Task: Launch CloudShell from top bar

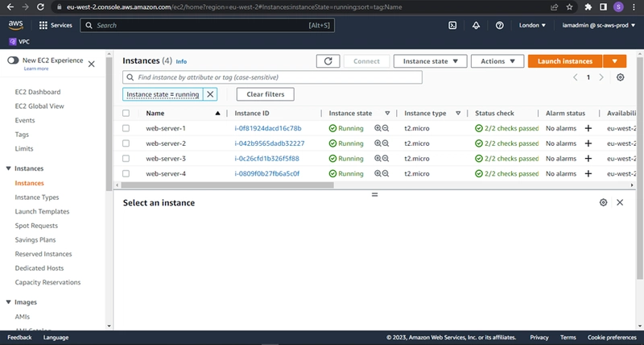Action: (452, 26)
